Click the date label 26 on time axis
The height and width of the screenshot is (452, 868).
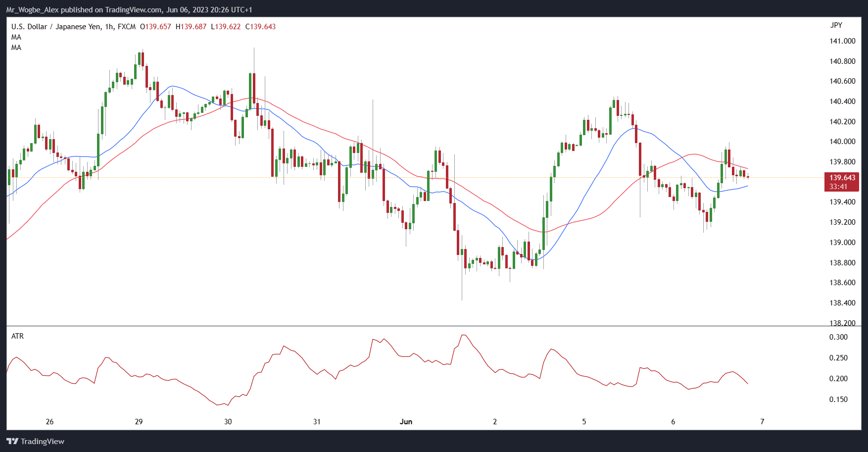[49, 422]
